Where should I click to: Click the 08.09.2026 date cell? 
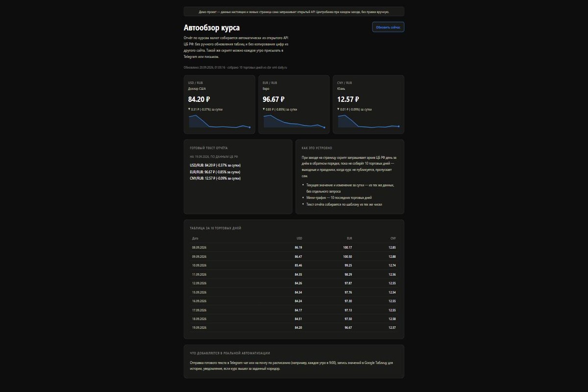[x=199, y=247]
